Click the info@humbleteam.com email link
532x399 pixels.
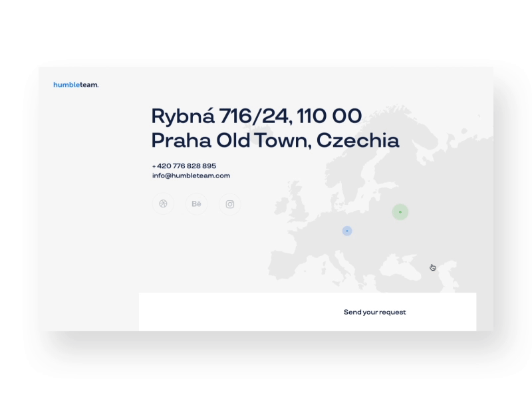tap(191, 176)
